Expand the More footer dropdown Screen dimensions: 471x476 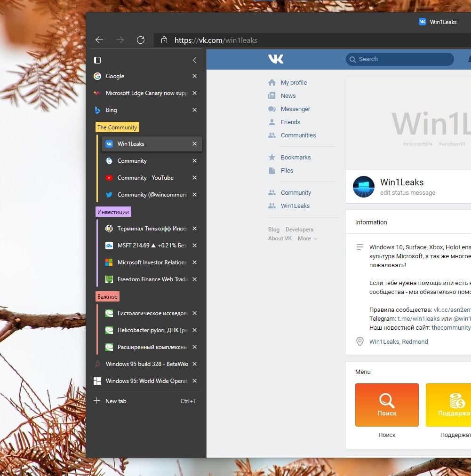coord(307,238)
